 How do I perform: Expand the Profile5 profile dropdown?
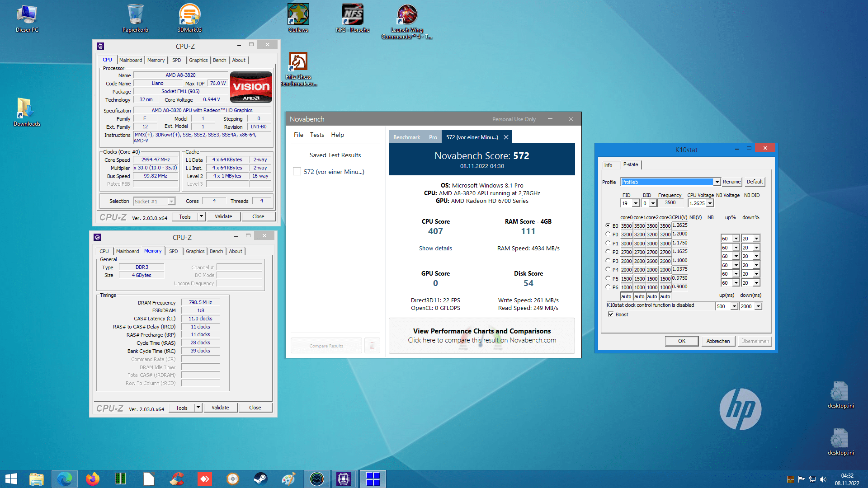(717, 182)
